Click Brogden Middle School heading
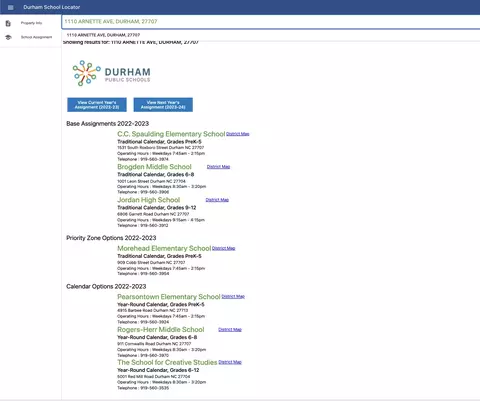 154,167
